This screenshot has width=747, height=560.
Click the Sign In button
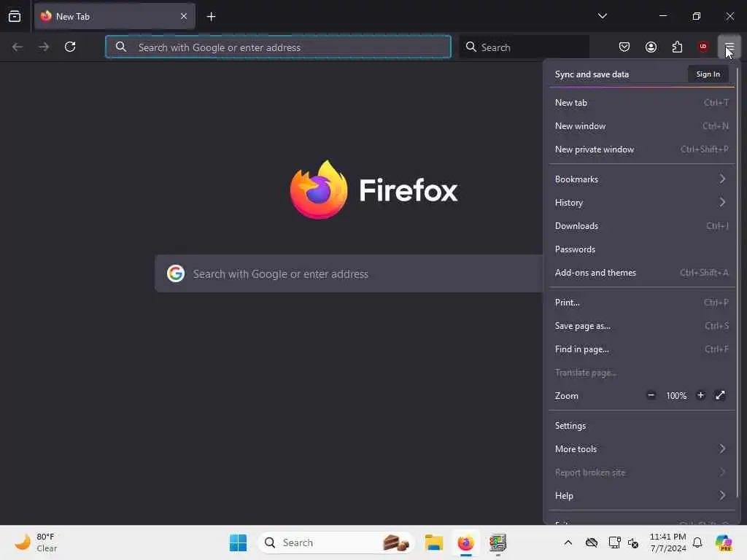pyautogui.click(x=708, y=74)
